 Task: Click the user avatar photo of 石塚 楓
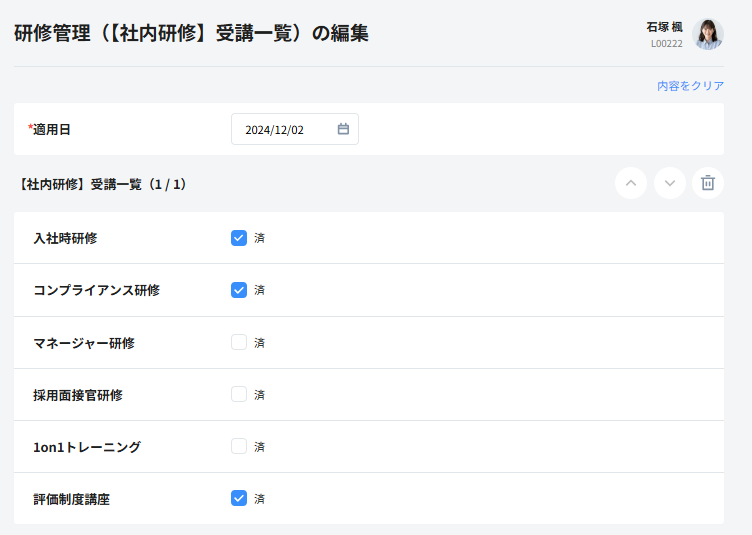coord(708,35)
